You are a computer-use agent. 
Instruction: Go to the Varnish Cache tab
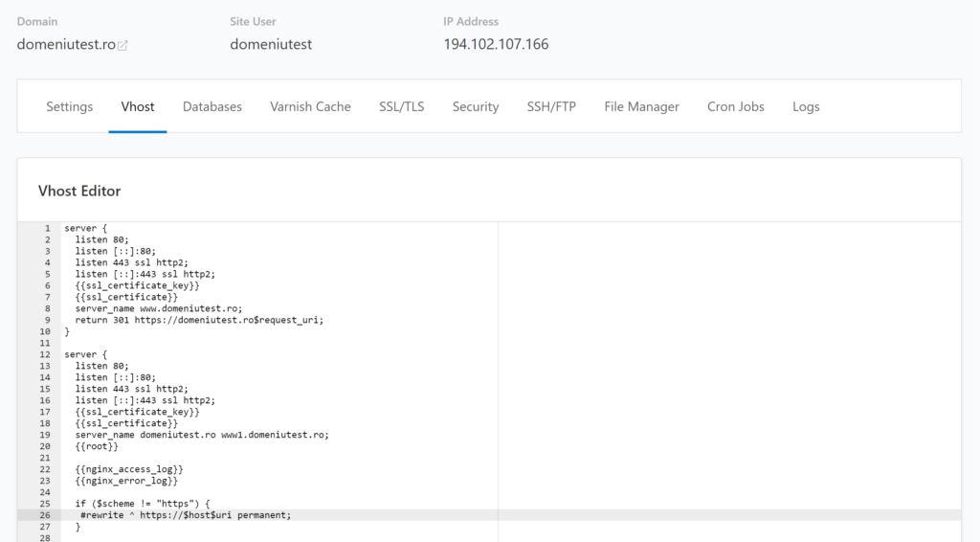(x=310, y=106)
